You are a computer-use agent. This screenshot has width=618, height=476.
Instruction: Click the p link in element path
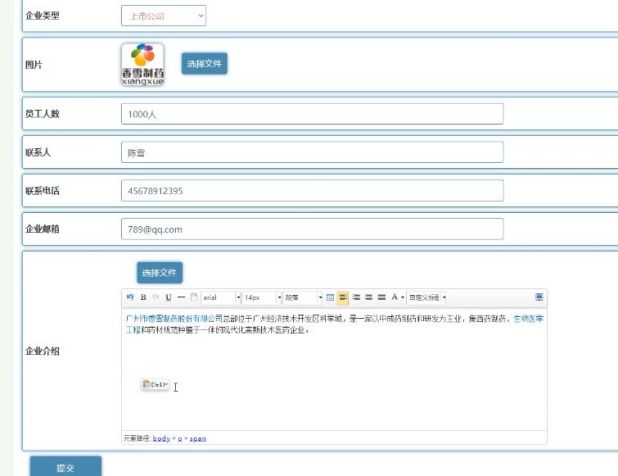180,439
